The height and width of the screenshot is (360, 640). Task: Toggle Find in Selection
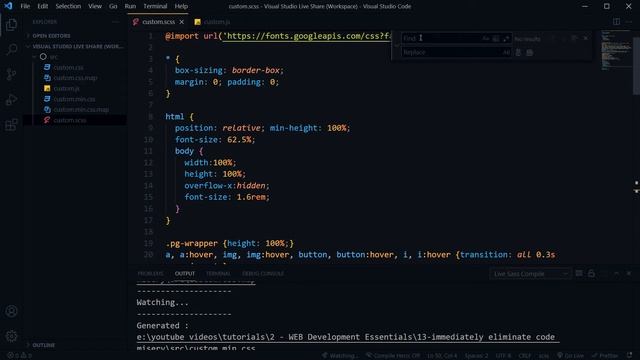point(574,38)
